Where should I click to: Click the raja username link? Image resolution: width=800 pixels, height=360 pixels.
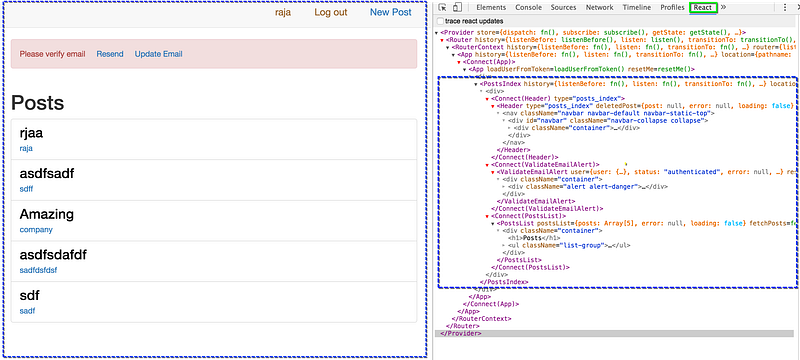pos(283,12)
